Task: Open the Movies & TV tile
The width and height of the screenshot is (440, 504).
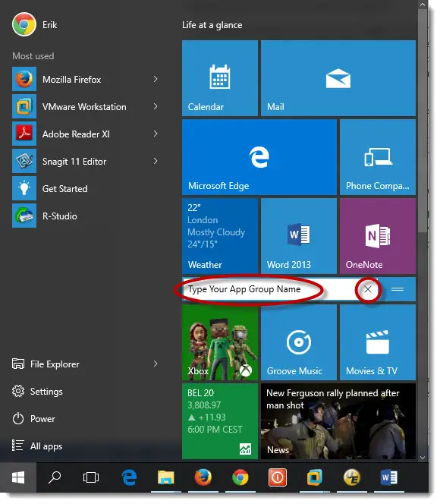Action: coord(378,342)
